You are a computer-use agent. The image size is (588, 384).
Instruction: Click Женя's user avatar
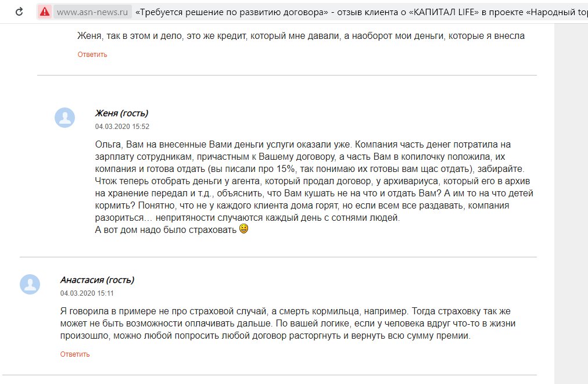tap(64, 118)
